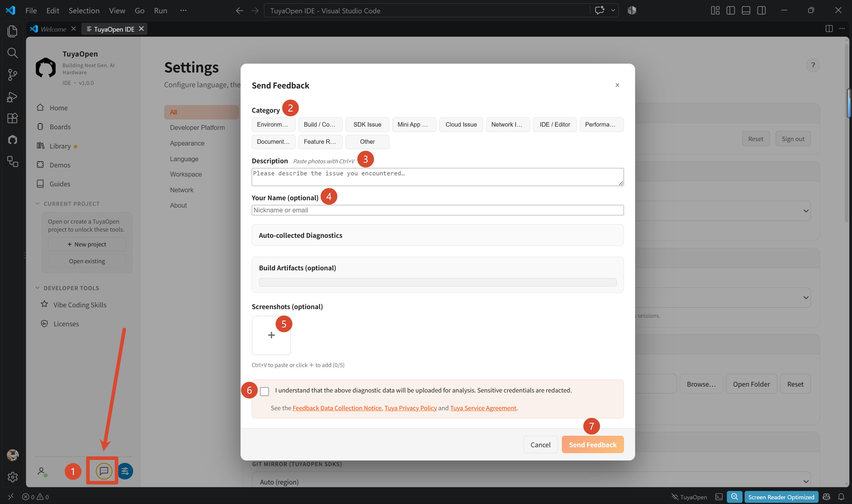Viewport: 852px width, 504px height.
Task: Toggle Secondary Side Bar icon in title bar
Action: click(761, 11)
